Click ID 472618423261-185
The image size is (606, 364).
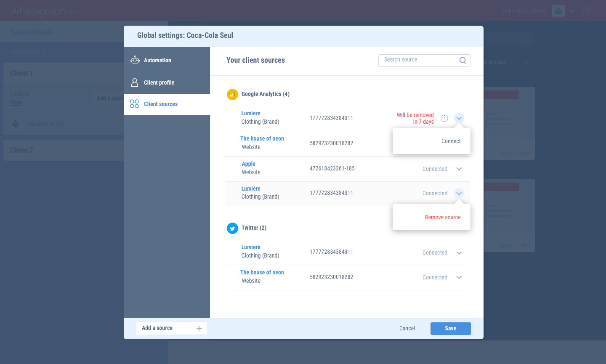332,169
